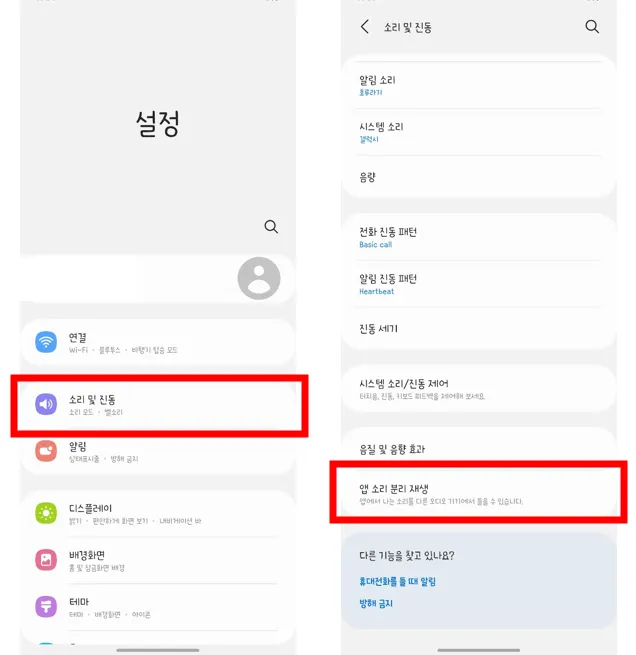Open 알림 소리 setting
The image size is (636, 655).
coord(479,85)
